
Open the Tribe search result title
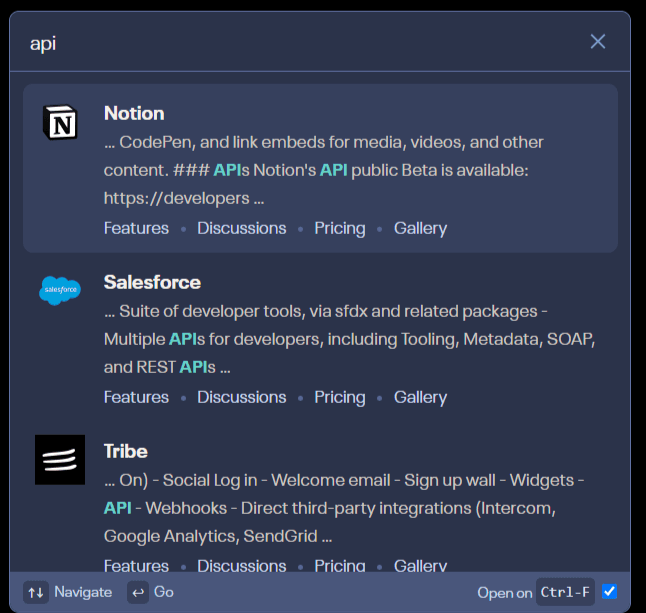(126, 451)
